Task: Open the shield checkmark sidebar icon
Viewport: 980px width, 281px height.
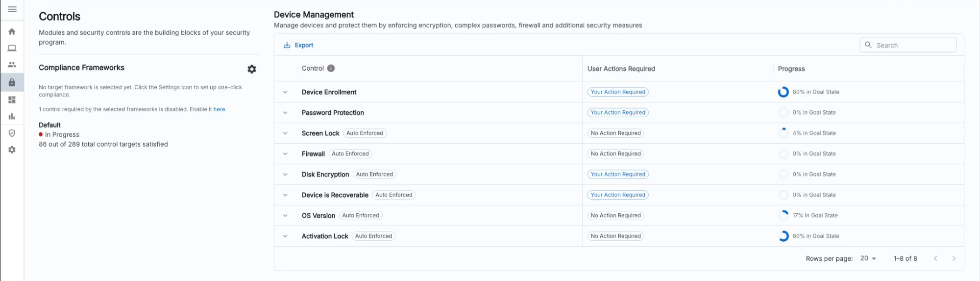Action: (12, 133)
